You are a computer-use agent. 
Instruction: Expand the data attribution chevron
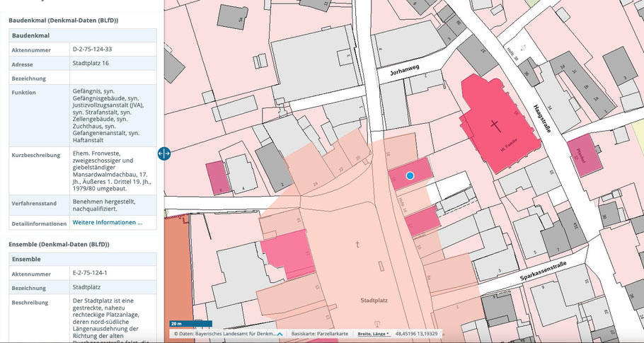280,333
